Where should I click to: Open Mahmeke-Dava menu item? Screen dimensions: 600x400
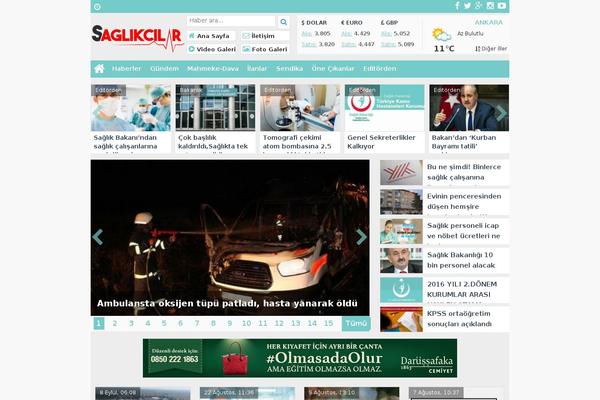(x=213, y=69)
